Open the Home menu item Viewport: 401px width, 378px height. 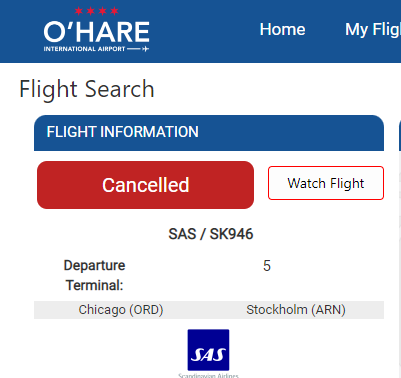(x=282, y=29)
